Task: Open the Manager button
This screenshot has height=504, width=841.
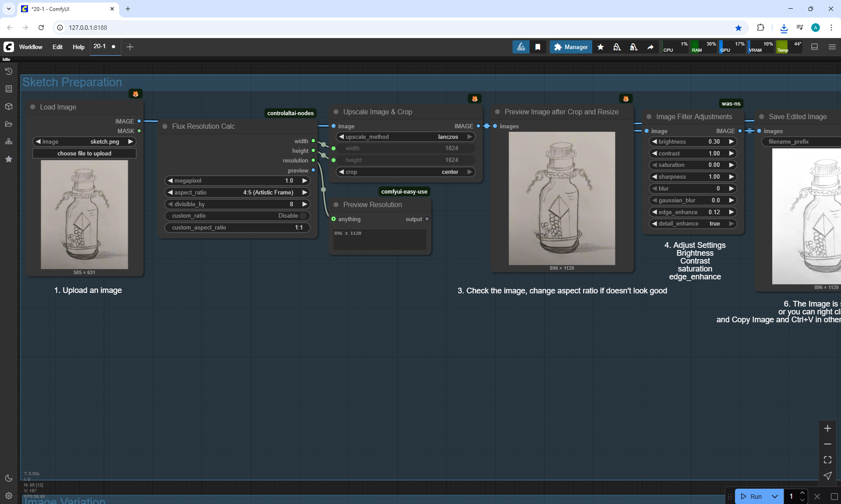Action: [x=571, y=47]
